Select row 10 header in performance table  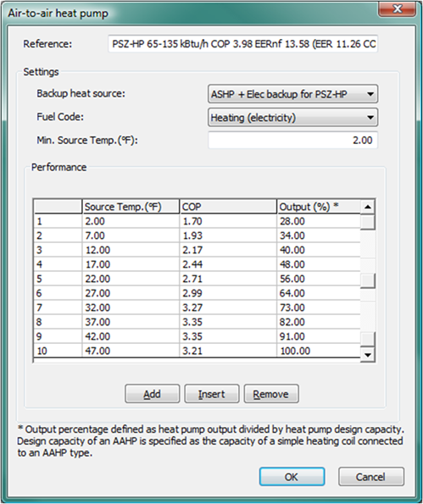pyautogui.click(x=58, y=351)
